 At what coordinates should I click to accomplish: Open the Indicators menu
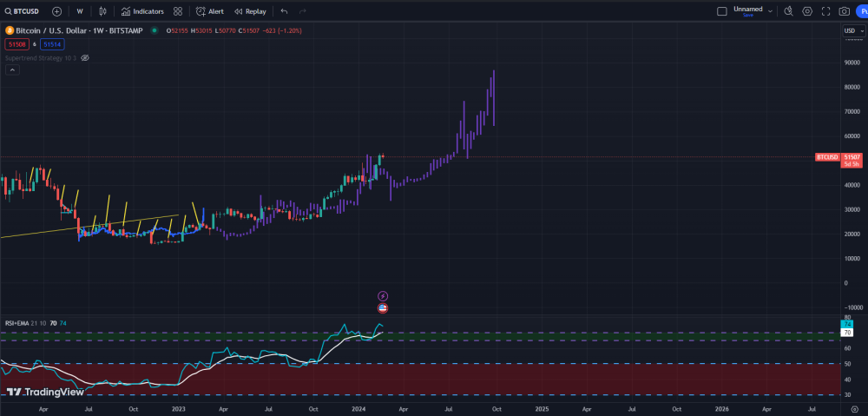click(142, 11)
